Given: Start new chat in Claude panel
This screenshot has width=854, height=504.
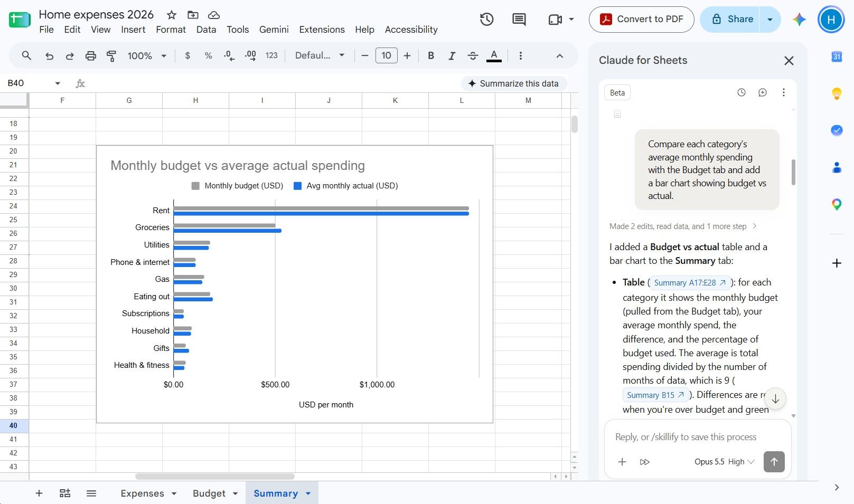Looking at the screenshot, I should (763, 92).
